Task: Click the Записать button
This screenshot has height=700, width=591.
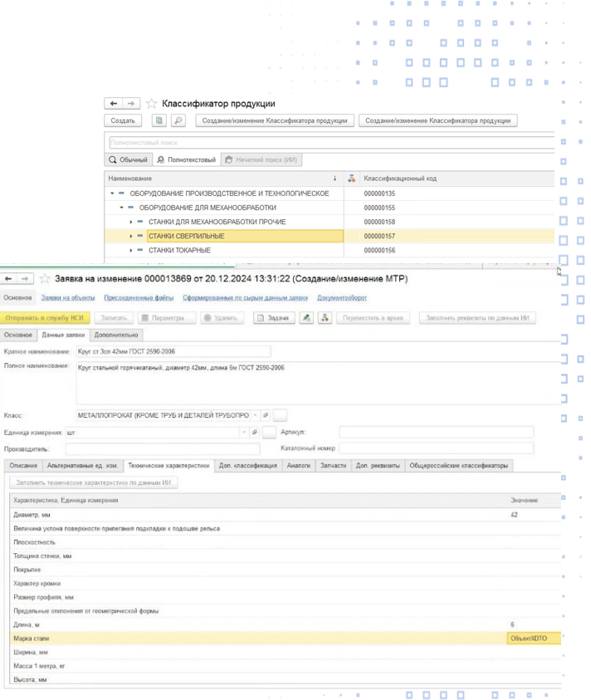Action: 114,318
